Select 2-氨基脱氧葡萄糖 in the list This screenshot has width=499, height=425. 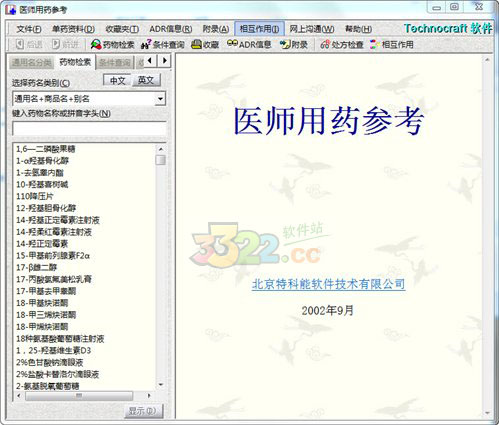pyautogui.click(x=47, y=386)
